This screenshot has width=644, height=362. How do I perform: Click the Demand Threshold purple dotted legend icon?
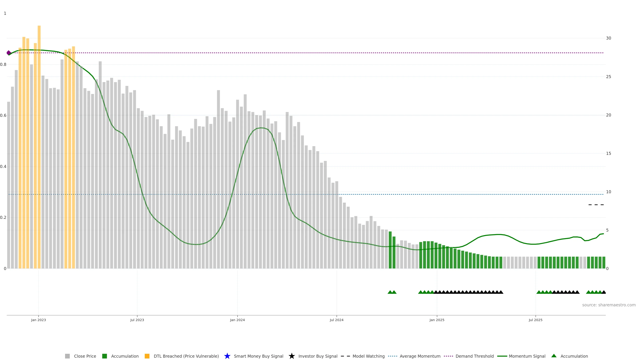coord(448,356)
